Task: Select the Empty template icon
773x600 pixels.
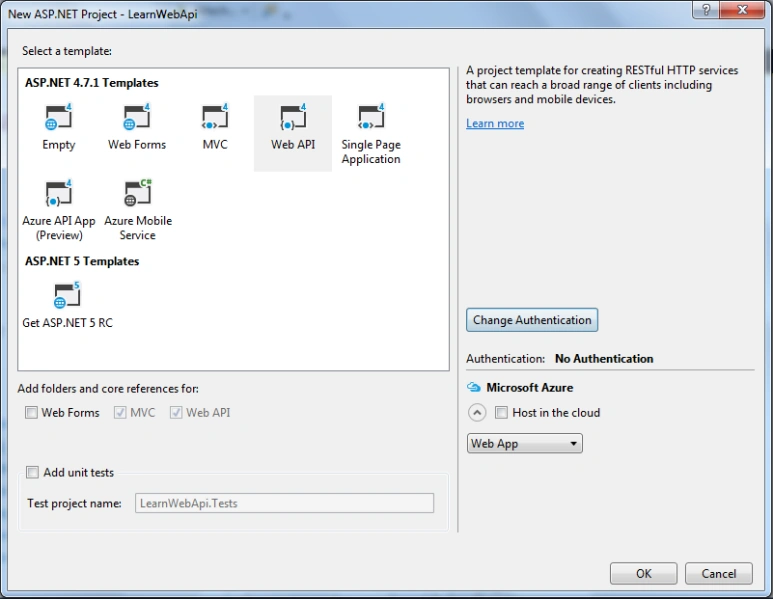Action: tap(59, 117)
